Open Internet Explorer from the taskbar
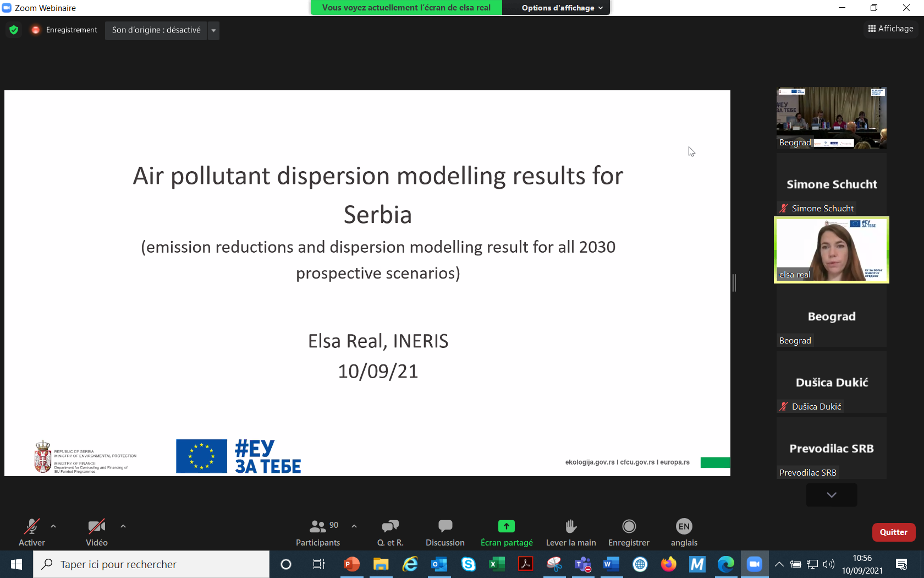The width and height of the screenshot is (924, 578). click(410, 564)
